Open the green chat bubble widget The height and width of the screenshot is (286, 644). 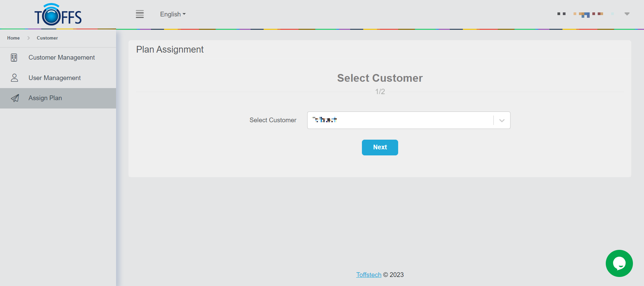coord(619,263)
